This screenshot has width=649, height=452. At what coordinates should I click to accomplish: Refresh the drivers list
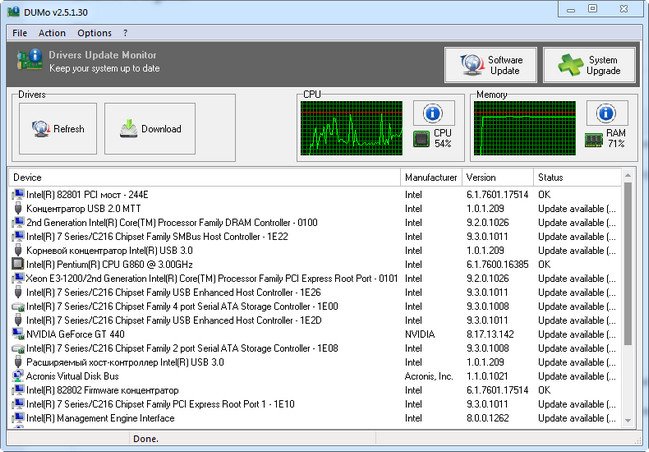58,129
